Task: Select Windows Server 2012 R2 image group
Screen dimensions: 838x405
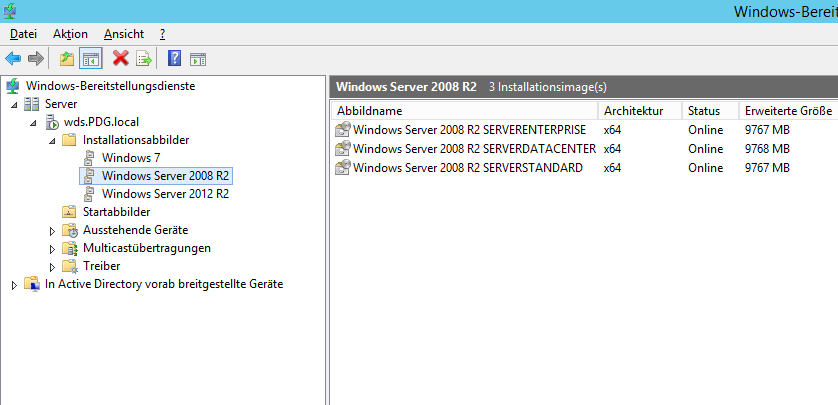Action: (165, 194)
